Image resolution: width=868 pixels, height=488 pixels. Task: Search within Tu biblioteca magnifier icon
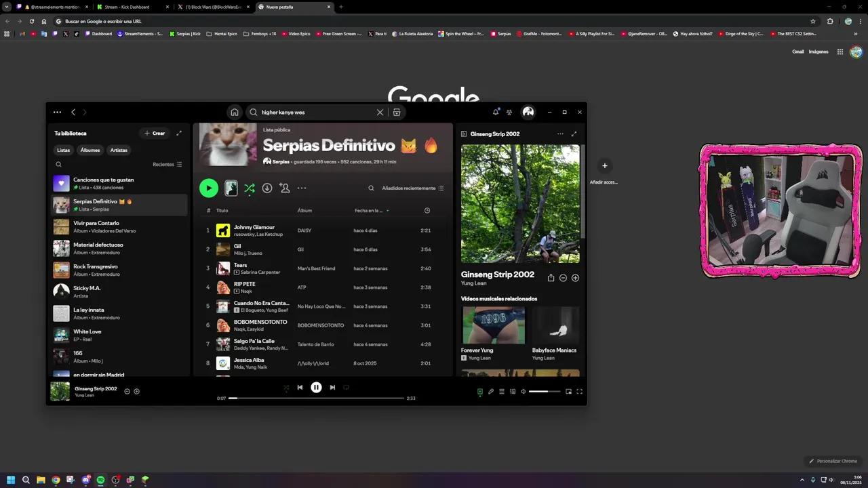coord(58,164)
